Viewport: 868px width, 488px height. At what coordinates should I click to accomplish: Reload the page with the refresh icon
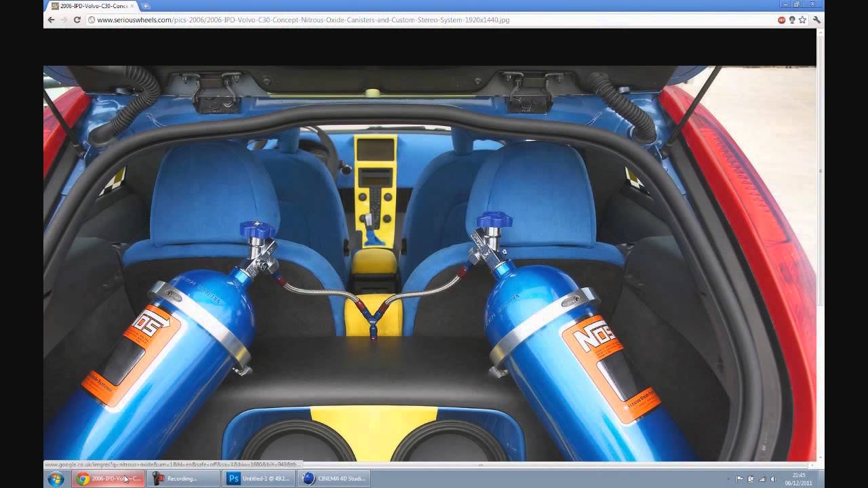78,20
